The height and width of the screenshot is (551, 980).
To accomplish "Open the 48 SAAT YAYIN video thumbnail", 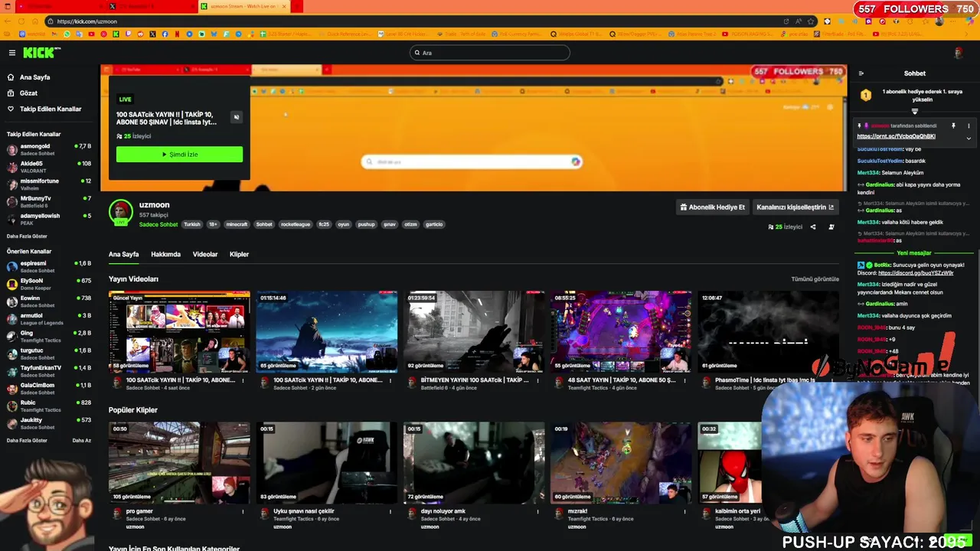I will click(x=621, y=332).
